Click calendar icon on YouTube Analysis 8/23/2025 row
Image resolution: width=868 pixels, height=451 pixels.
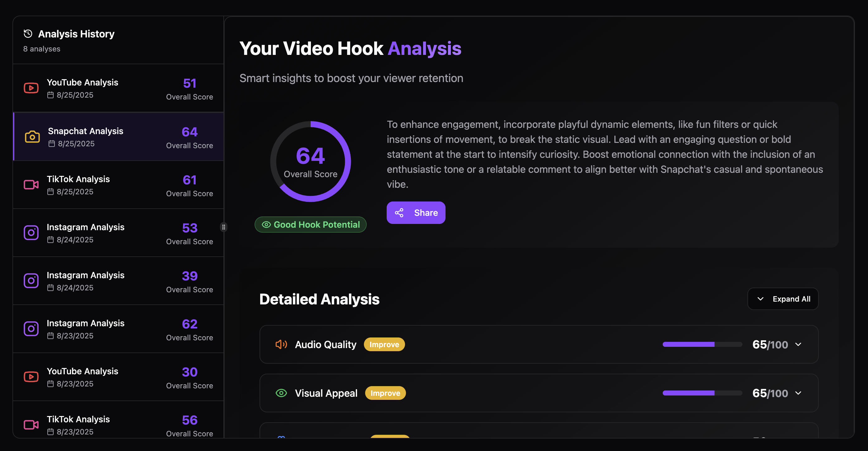pos(50,384)
